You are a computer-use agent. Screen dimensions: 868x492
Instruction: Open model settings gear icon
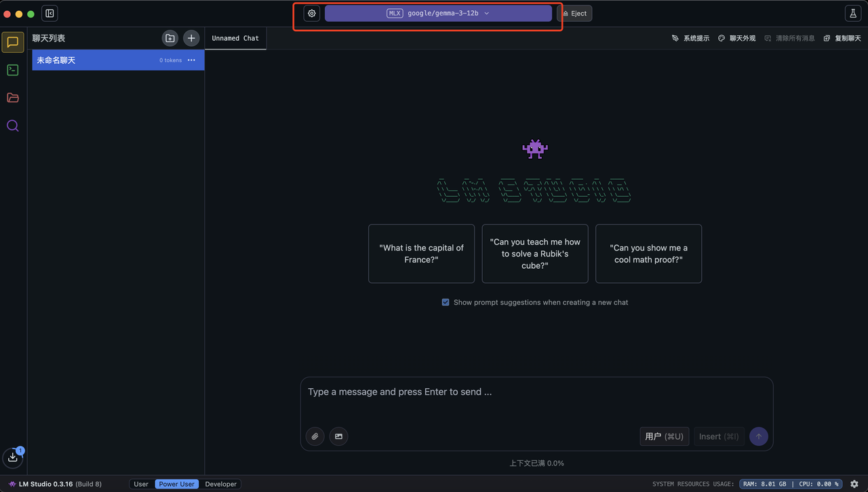(312, 13)
